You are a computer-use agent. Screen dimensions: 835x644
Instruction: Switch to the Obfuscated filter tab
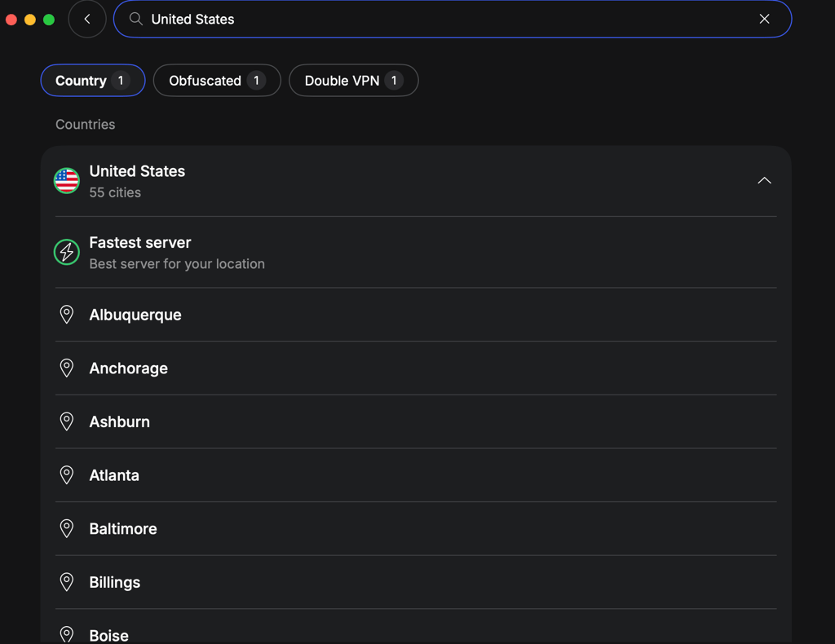[x=217, y=81]
